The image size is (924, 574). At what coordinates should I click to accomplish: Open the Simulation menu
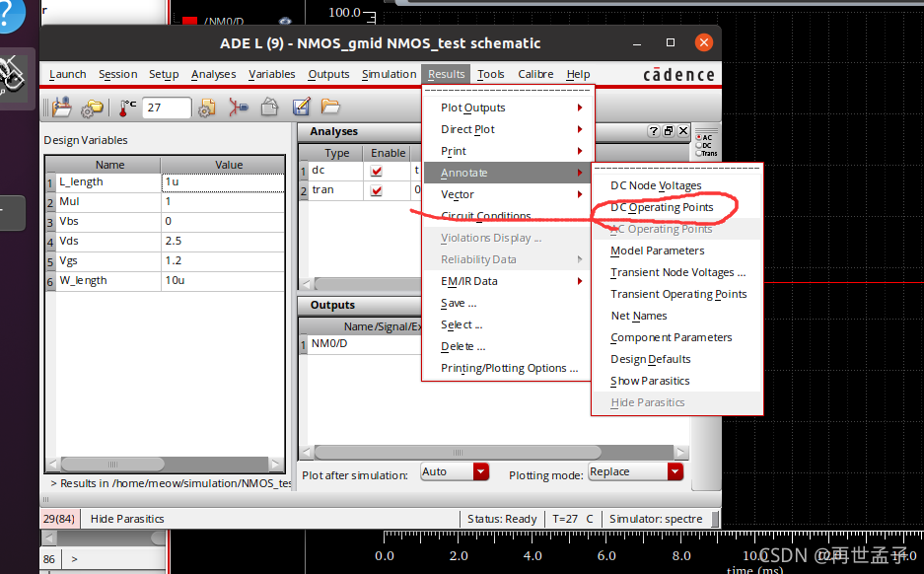(x=389, y=74)
